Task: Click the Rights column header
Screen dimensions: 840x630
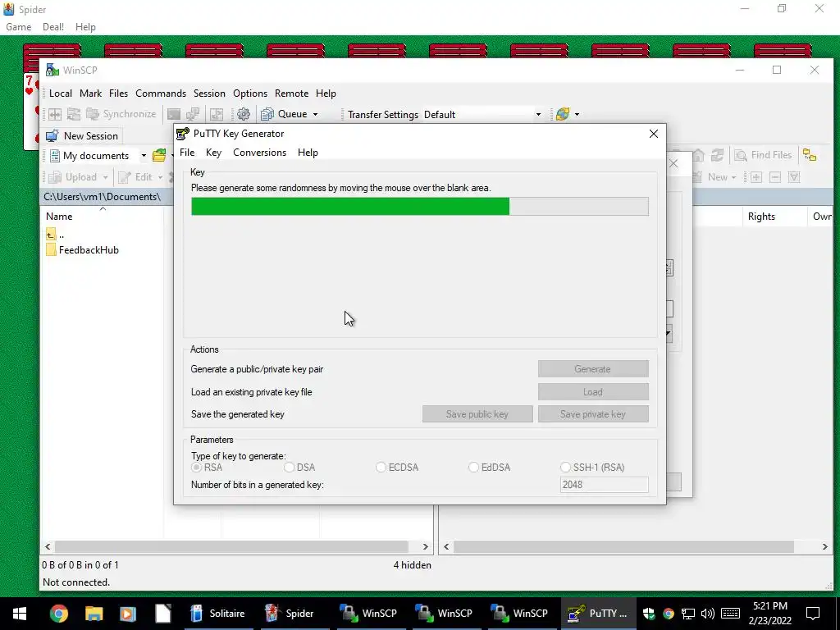Action: [x=774, y=217]
